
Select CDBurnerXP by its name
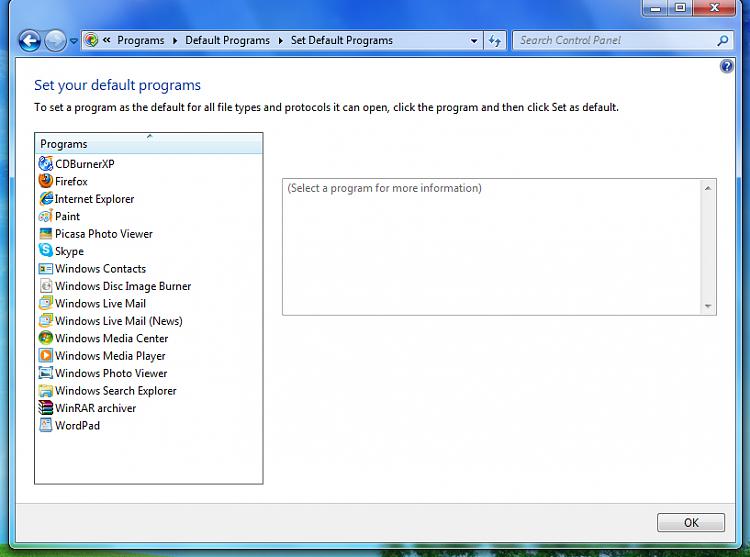click(x=85, y=164)
